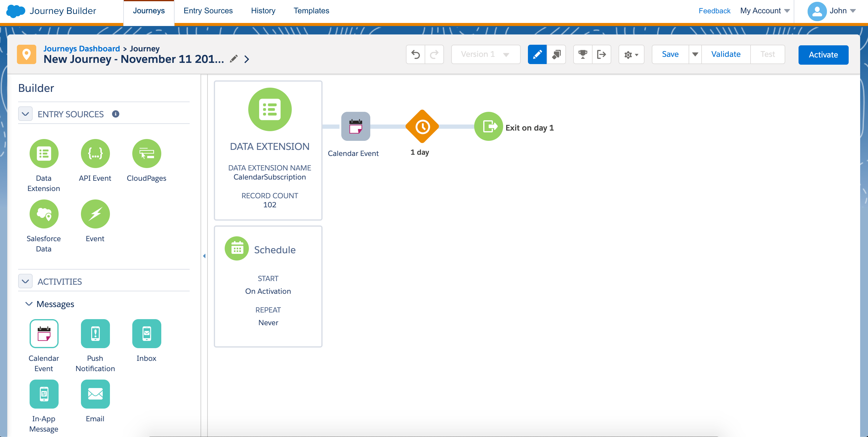Viewport: 868px width, 437px height.
Task: Collapse builder panel with side arrow
Action: pos(204,256)
